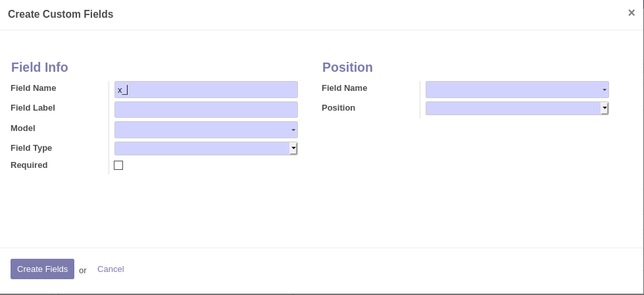Click the Field Type selection box
Screen dimensions: 644x295
click(x=201, y=149)
